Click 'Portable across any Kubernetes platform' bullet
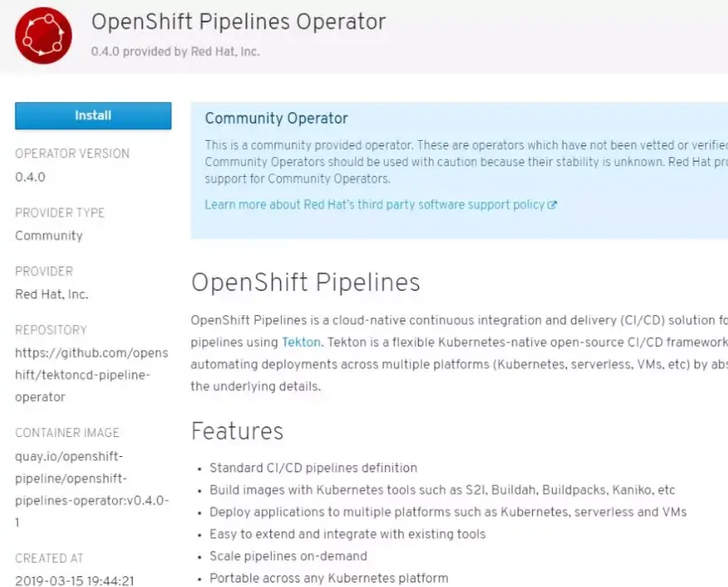This screenshot has width=728, height=587. (x=329, y=578)
